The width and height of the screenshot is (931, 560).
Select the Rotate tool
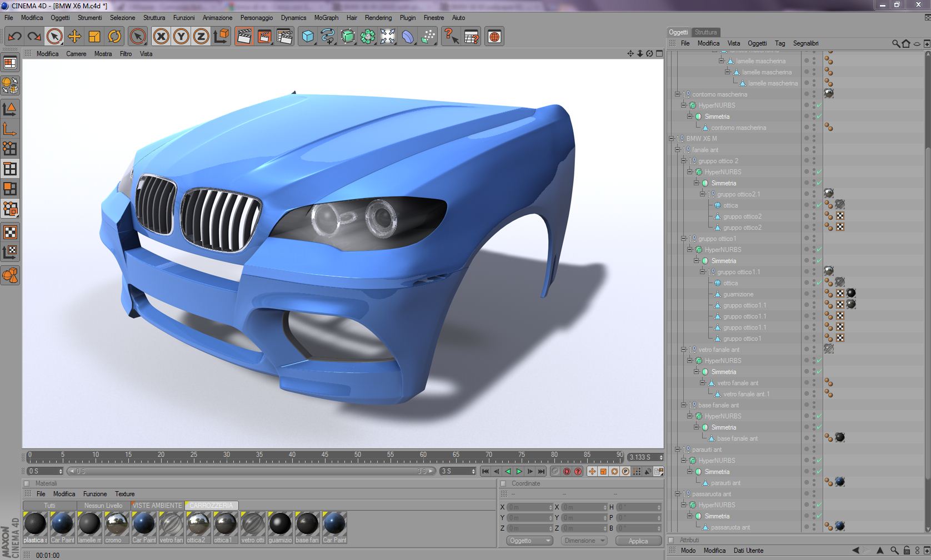point(114,37)
